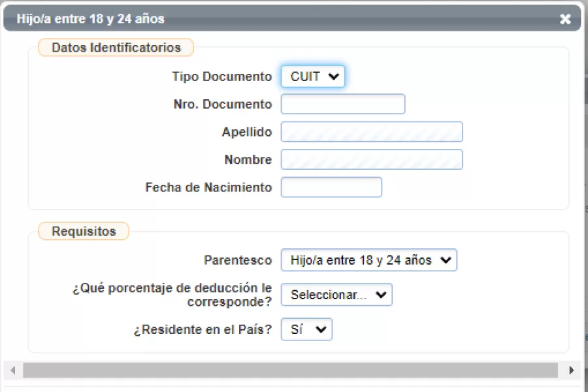588x392 pixels.
Task: Click the Nombre input field
Action: [370, 159]
